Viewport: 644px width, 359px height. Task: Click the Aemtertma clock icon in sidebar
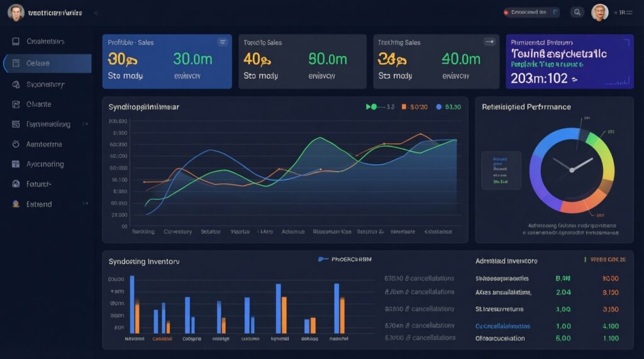point(16,144)
